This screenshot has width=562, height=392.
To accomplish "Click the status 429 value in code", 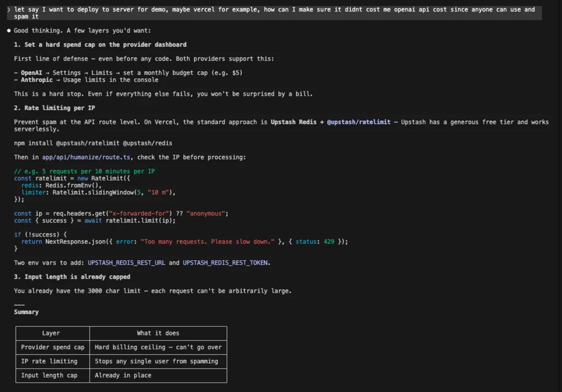I will [328, 241].
